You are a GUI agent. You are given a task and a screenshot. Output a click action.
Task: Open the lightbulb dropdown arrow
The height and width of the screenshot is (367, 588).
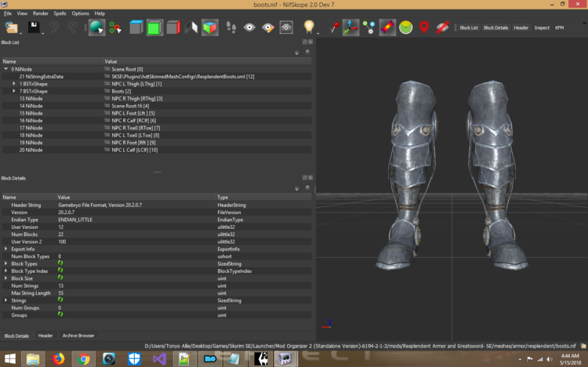click(x=318, y=34)
